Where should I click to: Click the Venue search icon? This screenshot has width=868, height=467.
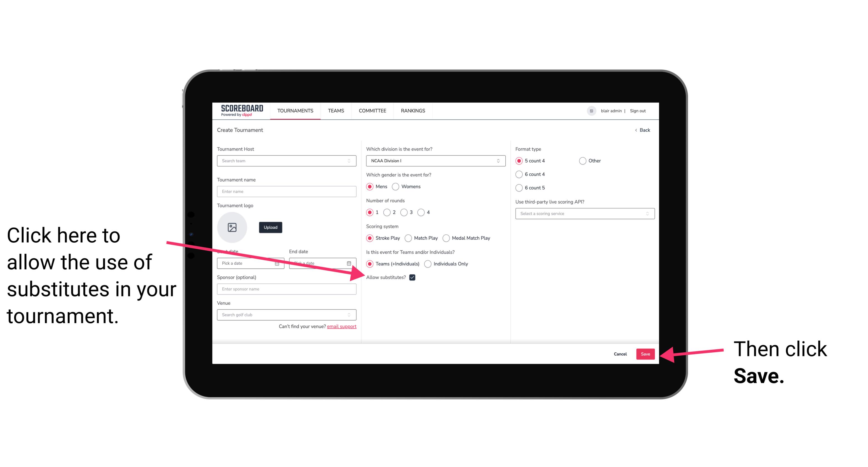click(x=351, y=315)
